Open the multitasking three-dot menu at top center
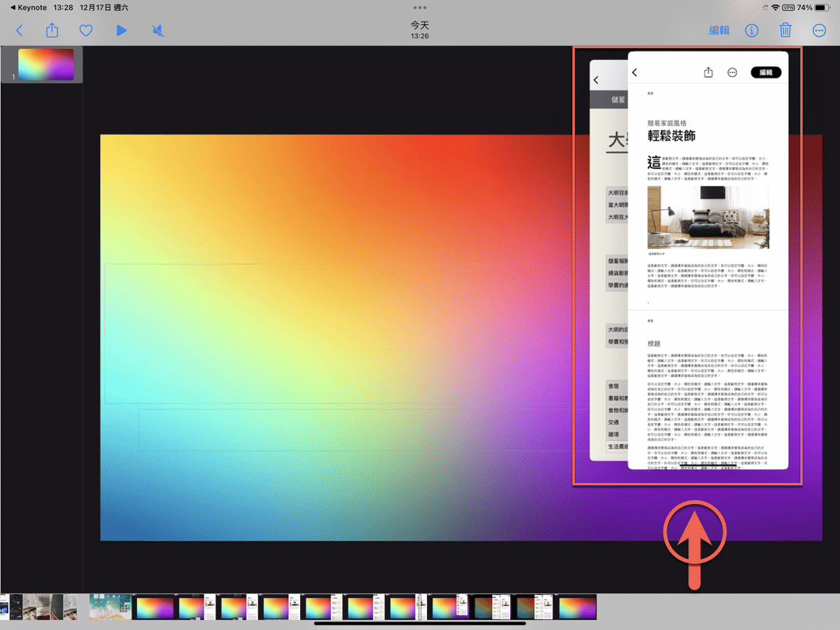This screenshot has height=630, width=840. [420, 8]
